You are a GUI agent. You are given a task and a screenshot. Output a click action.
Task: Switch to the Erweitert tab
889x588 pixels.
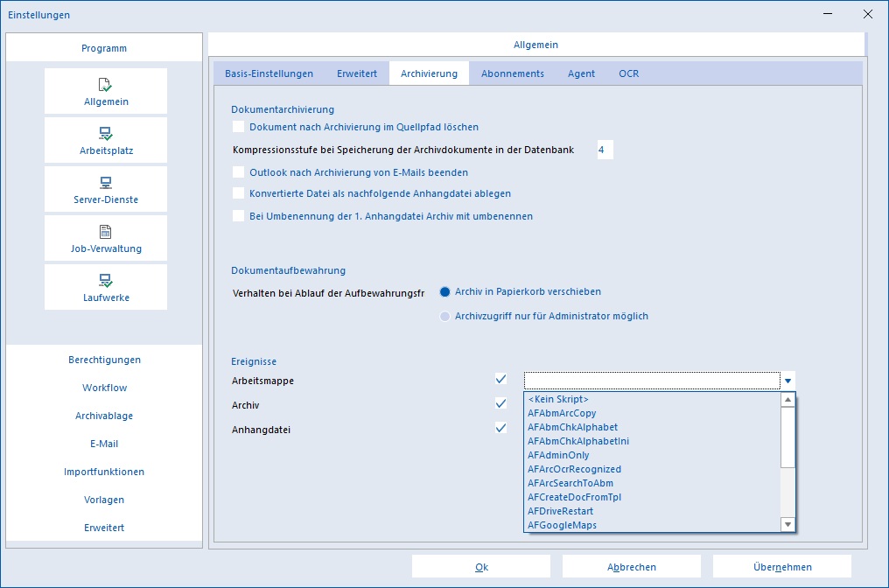click(x=357, y=73)
